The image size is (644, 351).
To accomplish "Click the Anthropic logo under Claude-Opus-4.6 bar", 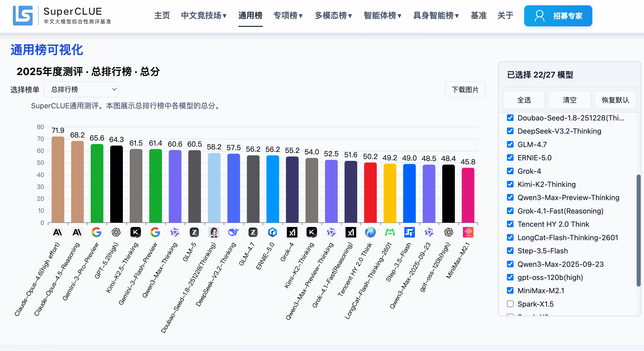I will click(58, 232).
